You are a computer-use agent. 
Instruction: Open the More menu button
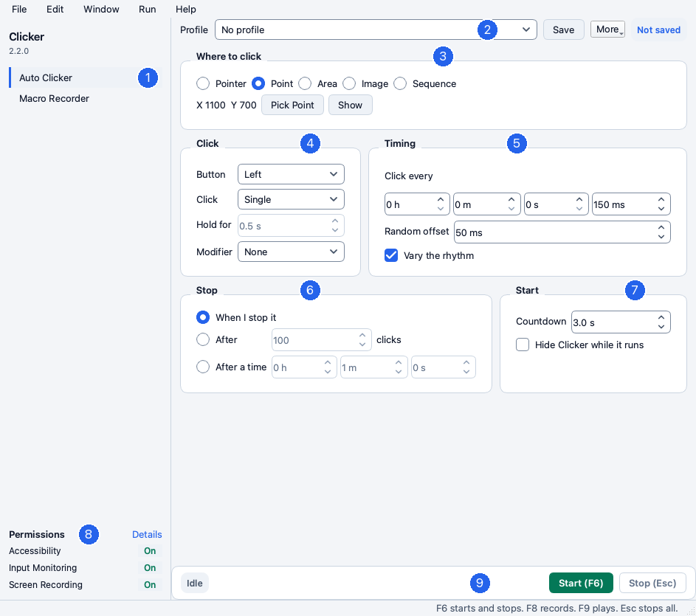pos(607,30)
